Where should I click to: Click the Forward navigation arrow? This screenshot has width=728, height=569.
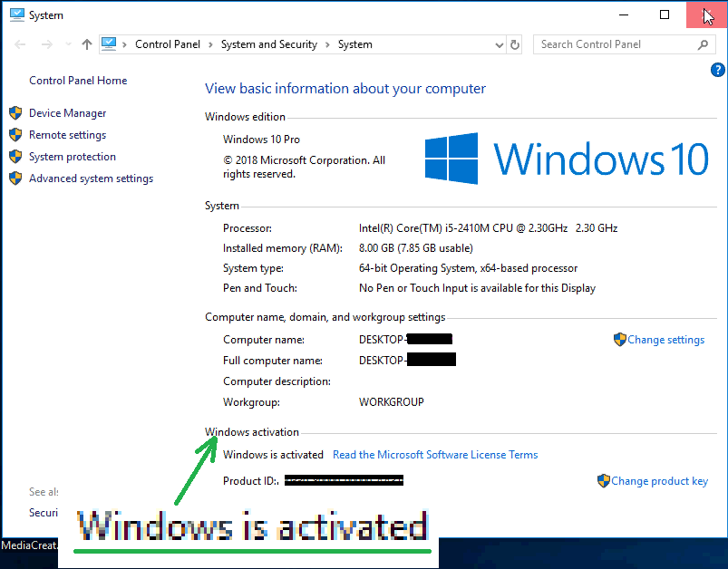[x=47, y=44]
